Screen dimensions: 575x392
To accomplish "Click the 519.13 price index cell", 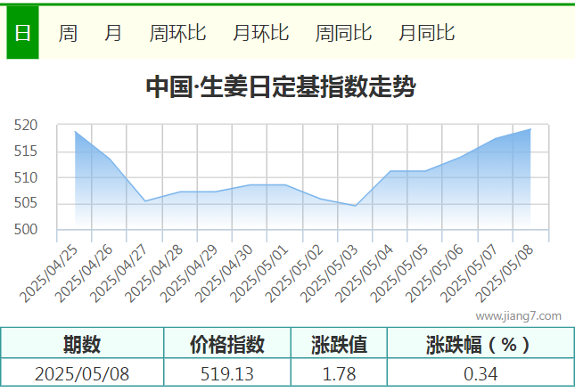I will click(x=227, y=373).
